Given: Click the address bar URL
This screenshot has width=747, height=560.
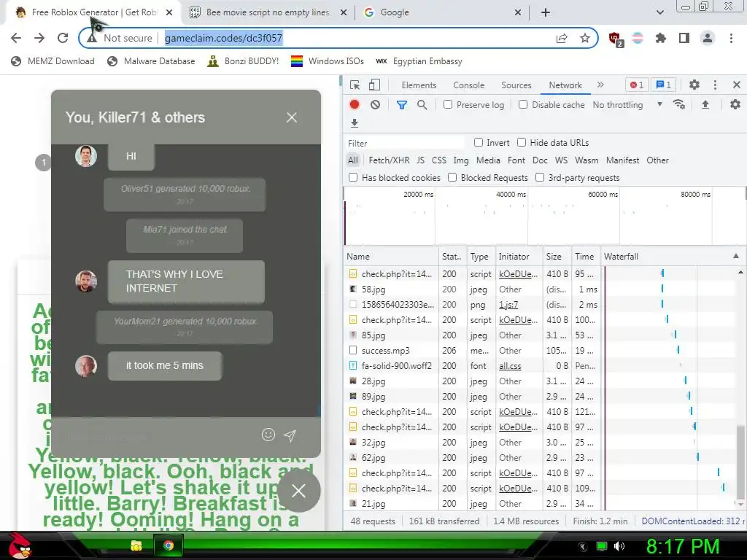Looking at the screenshot, I should pyautogui.click(x=223, y=38).
